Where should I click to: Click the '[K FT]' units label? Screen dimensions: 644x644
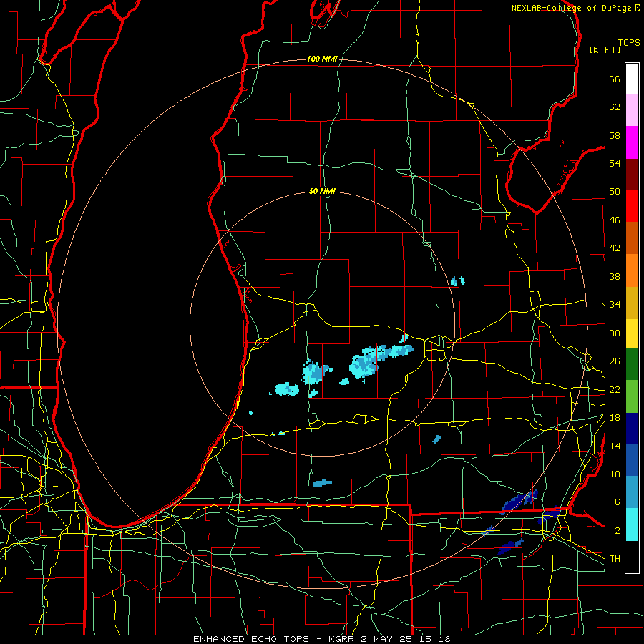(x=605, y=49)
